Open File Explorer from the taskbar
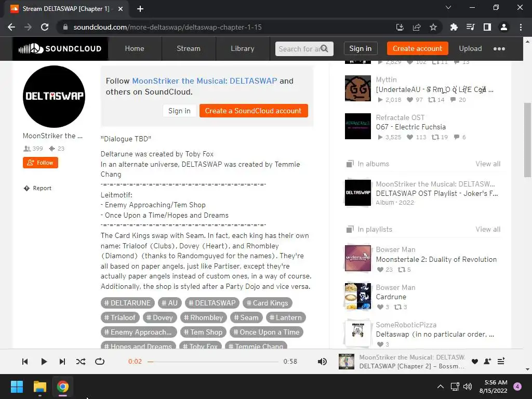532x399 pixels. pyautogui.click(x=39, y=387)
